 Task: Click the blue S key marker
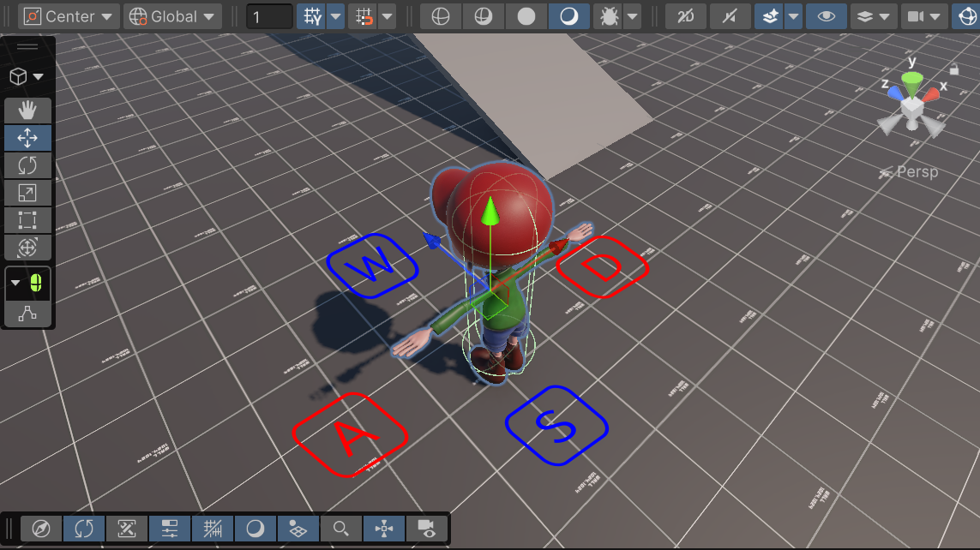click(556, 426)
